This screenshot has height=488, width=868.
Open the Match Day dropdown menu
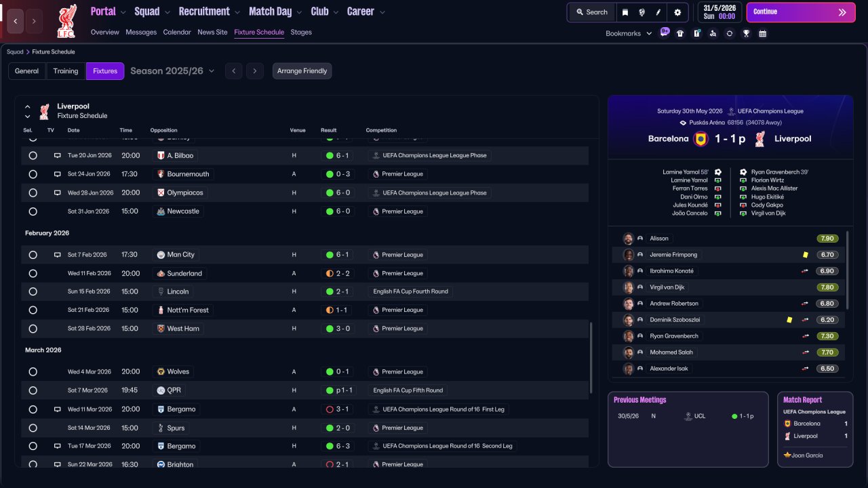click(276, 12)
